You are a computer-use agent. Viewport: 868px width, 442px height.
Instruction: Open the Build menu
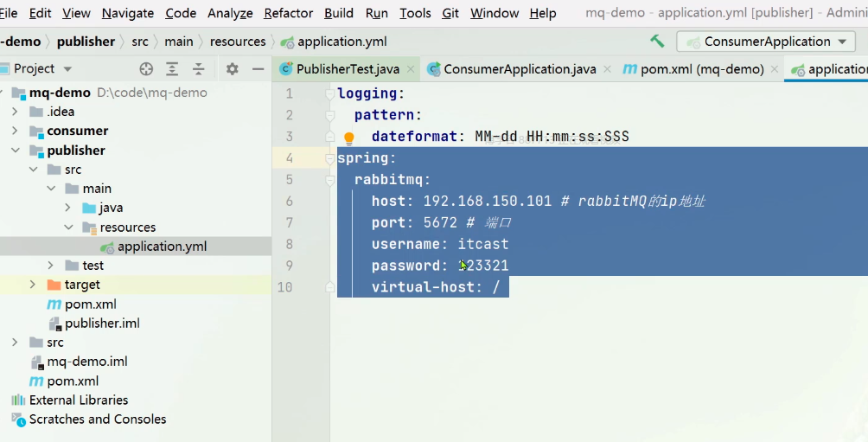[339, 13]
